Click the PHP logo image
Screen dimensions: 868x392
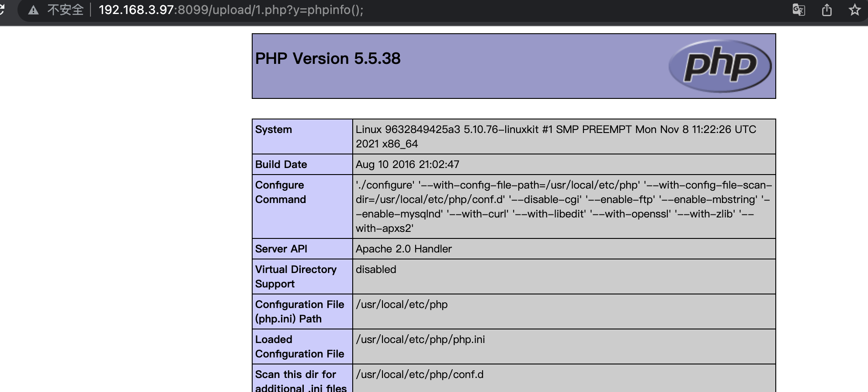(720, 66)
